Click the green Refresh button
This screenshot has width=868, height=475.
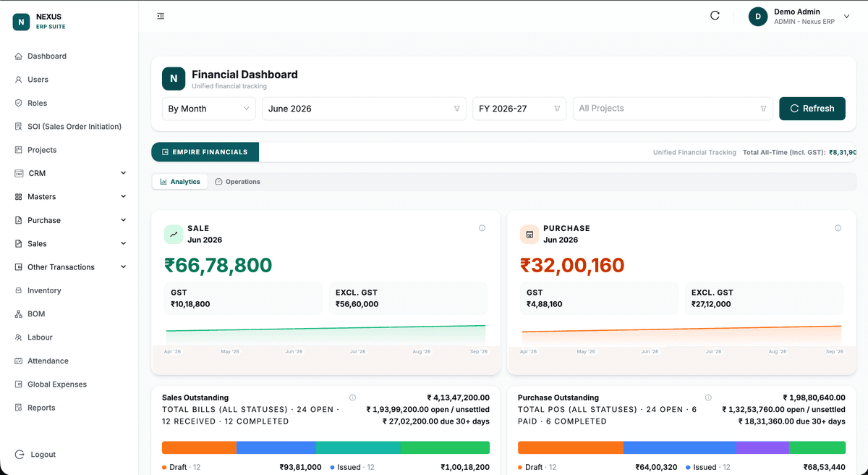pos(812,109)
